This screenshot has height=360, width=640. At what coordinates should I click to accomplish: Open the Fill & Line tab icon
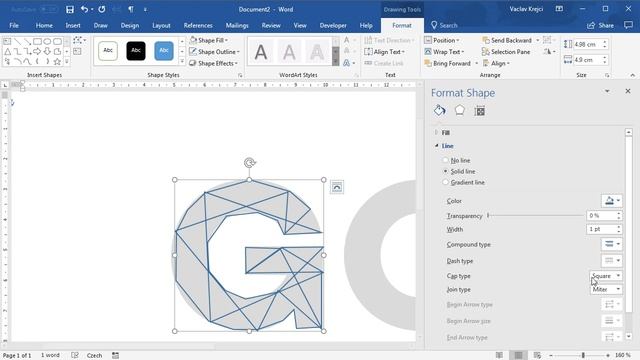coord(440,111)
